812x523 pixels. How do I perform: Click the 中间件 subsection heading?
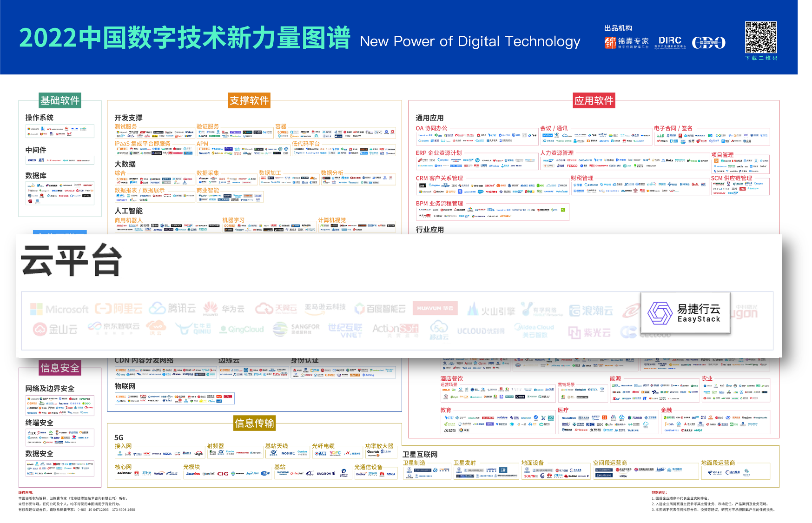tap(36, 150)
